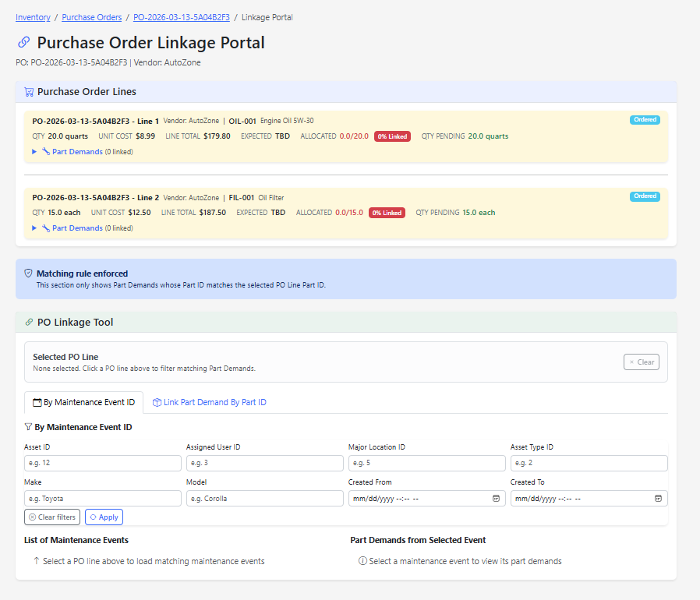Click the List of Maintenance Events heading

click(x=76, y=540)
